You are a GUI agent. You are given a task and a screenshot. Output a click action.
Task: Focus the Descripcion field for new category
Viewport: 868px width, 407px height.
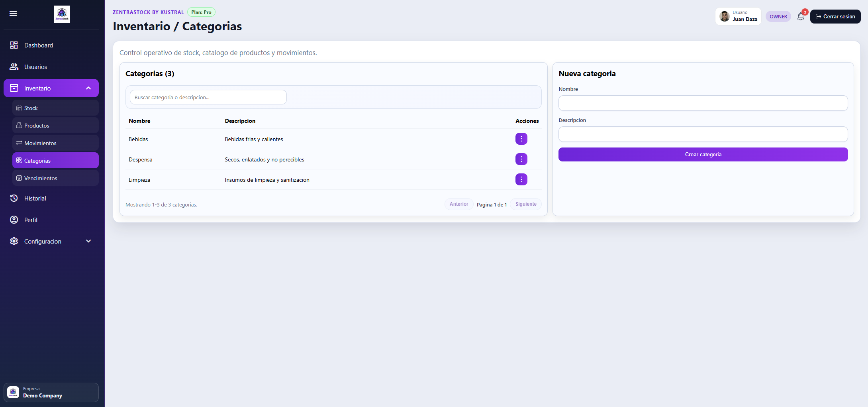[x=703, y=134]
